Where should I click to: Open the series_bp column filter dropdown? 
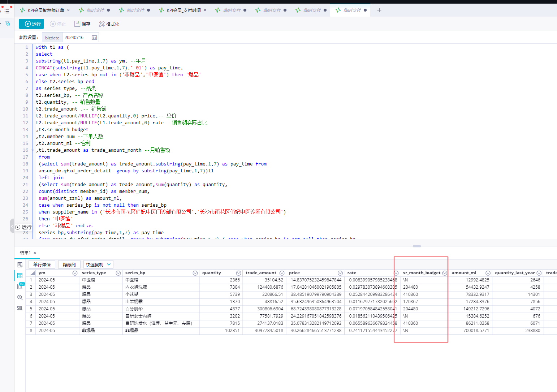click(x=195, y=273)
